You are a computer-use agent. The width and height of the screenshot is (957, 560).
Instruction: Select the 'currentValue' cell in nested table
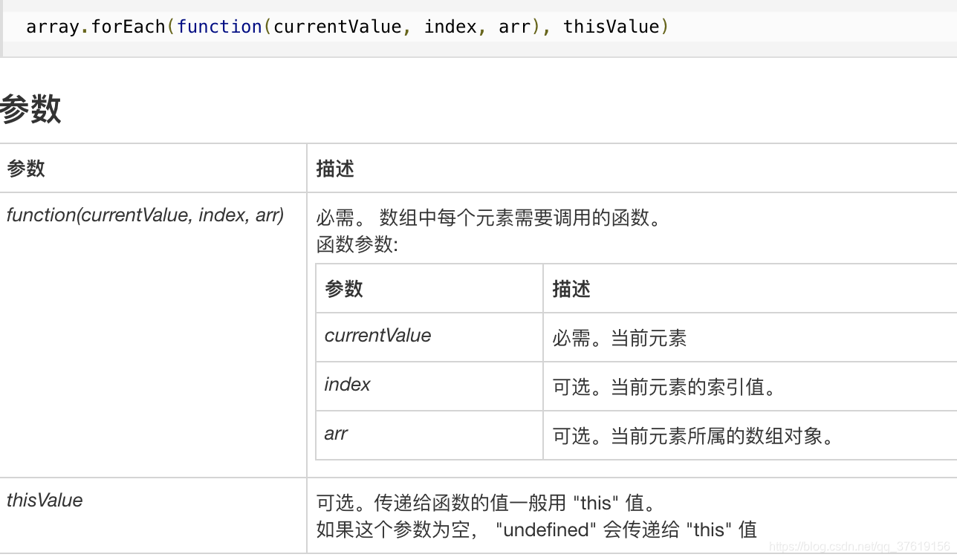pyautogui.click(x=429, y=337)
